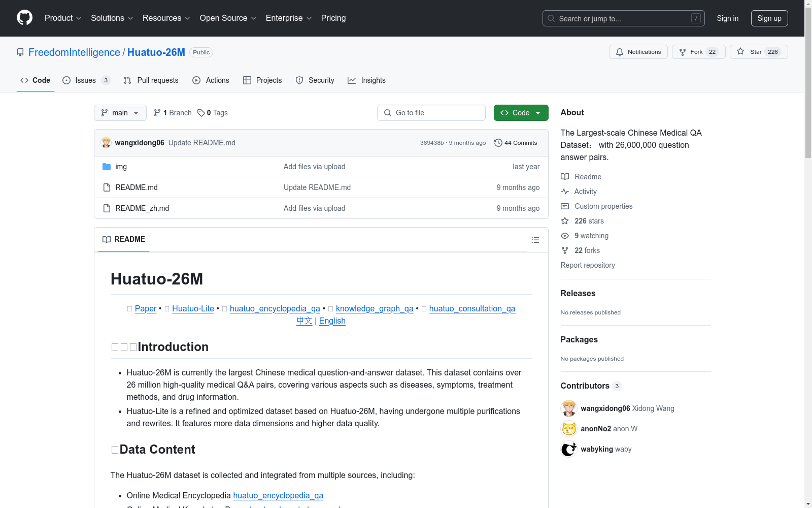Expand the Open Source menu
Image resolution: width=812 pixels, height=508 pixels.
click(228, 18)
